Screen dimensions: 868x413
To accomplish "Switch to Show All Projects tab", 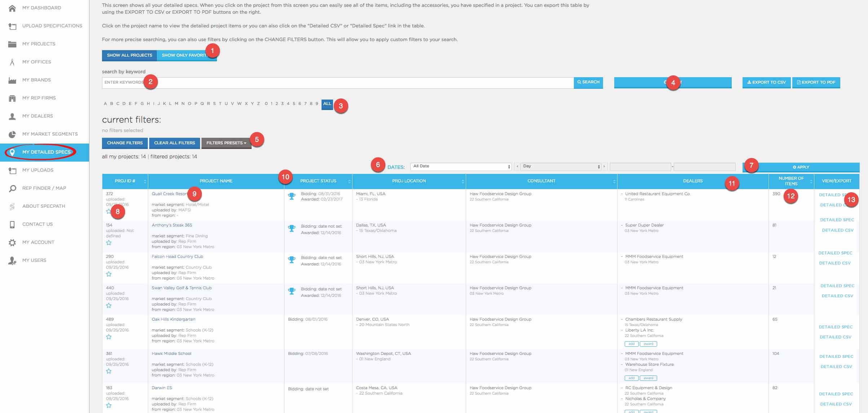I will click(129, 55).
